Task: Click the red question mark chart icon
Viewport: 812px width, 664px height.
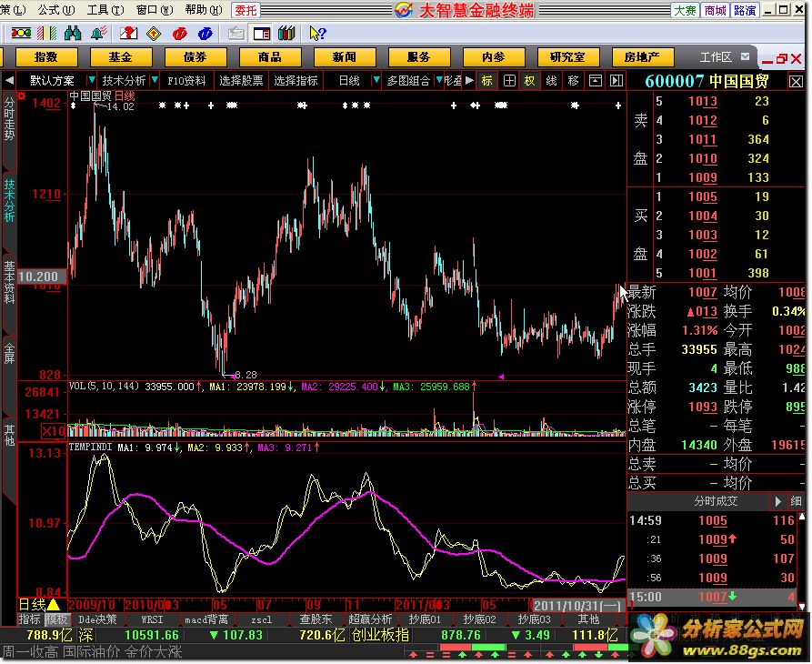Action: [x=128, y=34]
